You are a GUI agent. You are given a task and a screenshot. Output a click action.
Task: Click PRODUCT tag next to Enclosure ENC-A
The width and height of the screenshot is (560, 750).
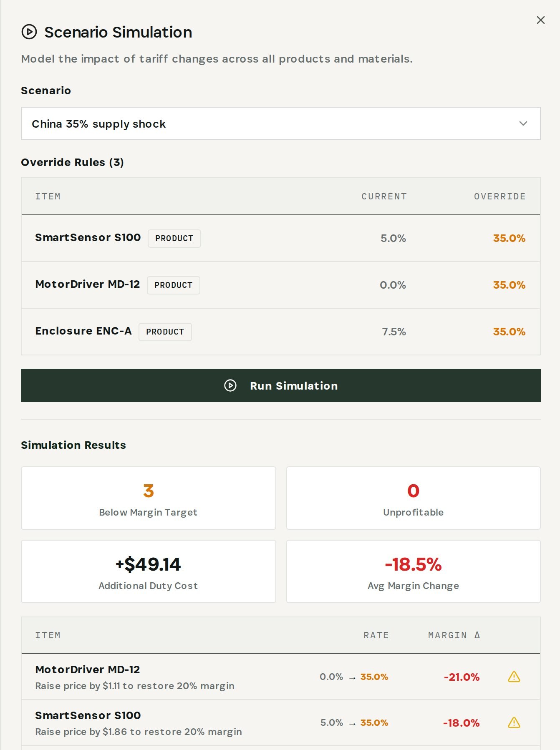(165, 332)
